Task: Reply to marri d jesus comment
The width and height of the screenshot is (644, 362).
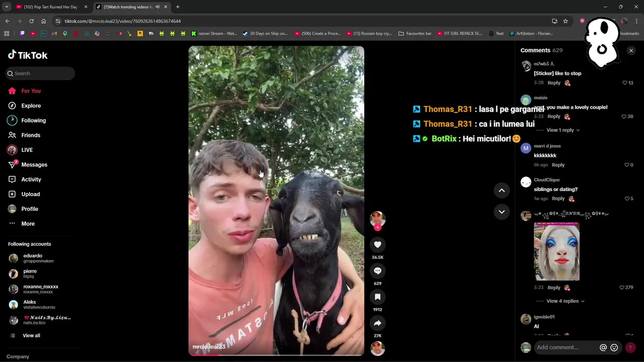Action: pos(558,165)
